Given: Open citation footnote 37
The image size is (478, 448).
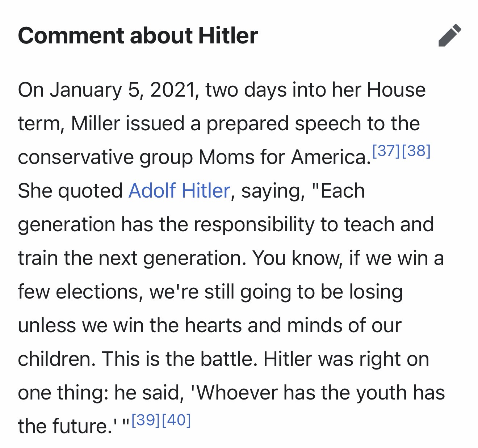Looking at the screenshot, I should pos(386,151).
